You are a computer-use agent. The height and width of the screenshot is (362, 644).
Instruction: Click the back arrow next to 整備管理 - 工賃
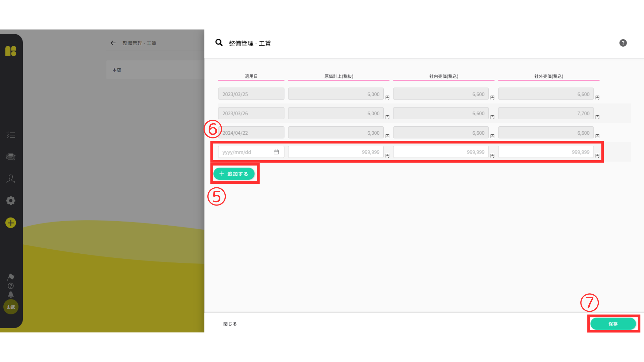click(113, 43)
